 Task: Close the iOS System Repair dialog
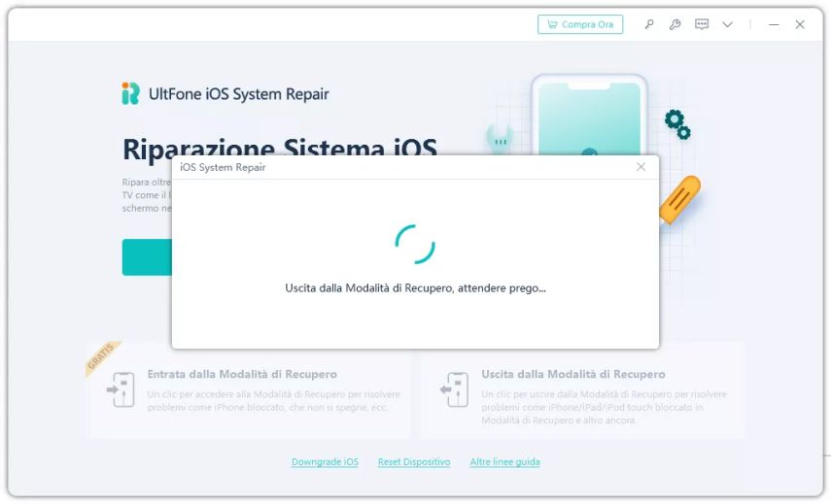pos(641,167)
